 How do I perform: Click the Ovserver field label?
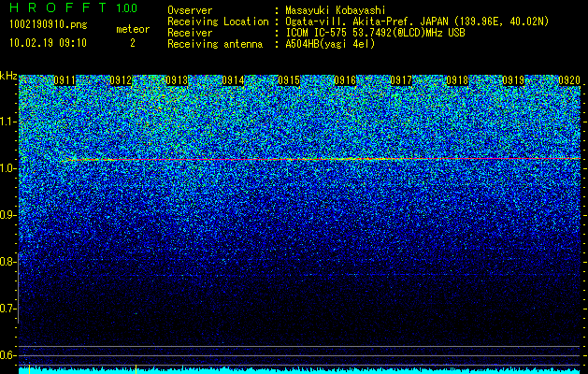(190, 10)
